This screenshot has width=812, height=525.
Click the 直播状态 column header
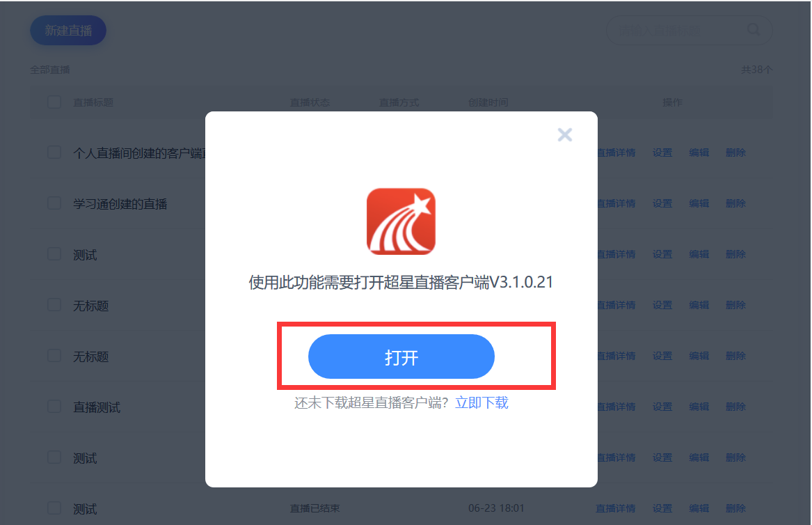click(310, 102)
